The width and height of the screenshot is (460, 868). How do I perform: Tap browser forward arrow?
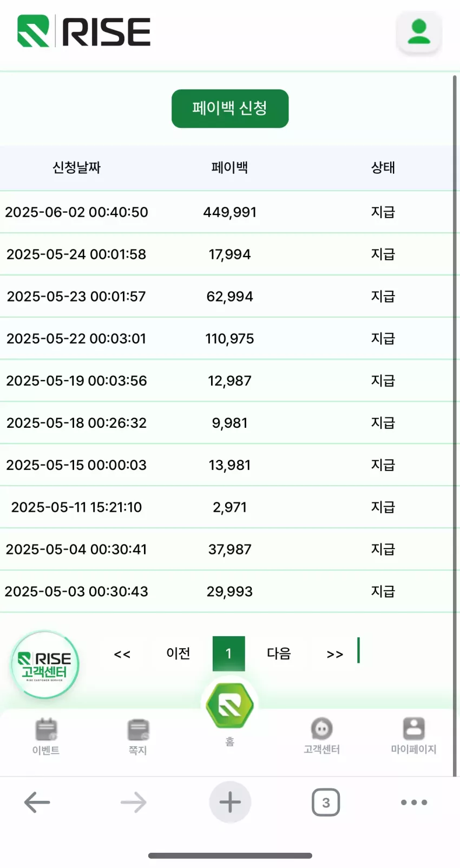tap(134, 802)
